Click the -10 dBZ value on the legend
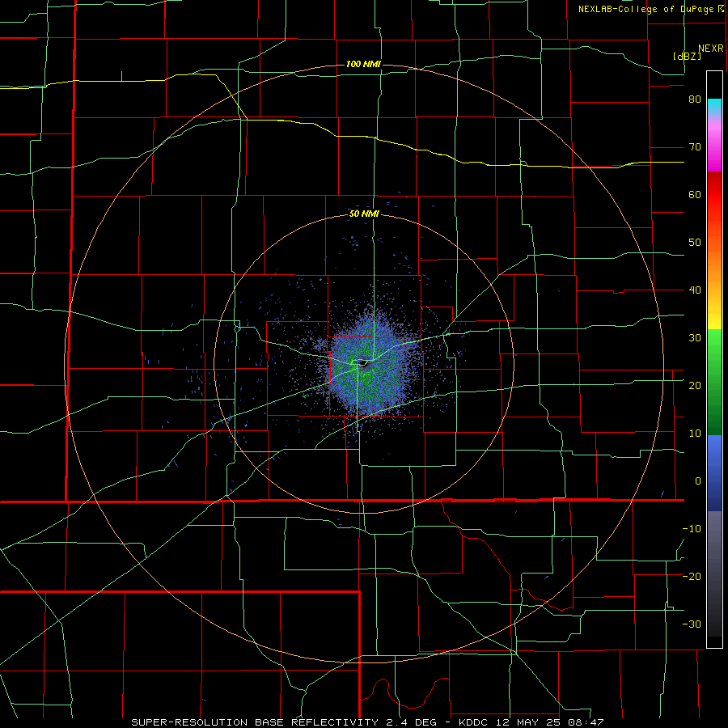Image resolution: width=728 pixels, height=728 pixels. click(692, 528)
